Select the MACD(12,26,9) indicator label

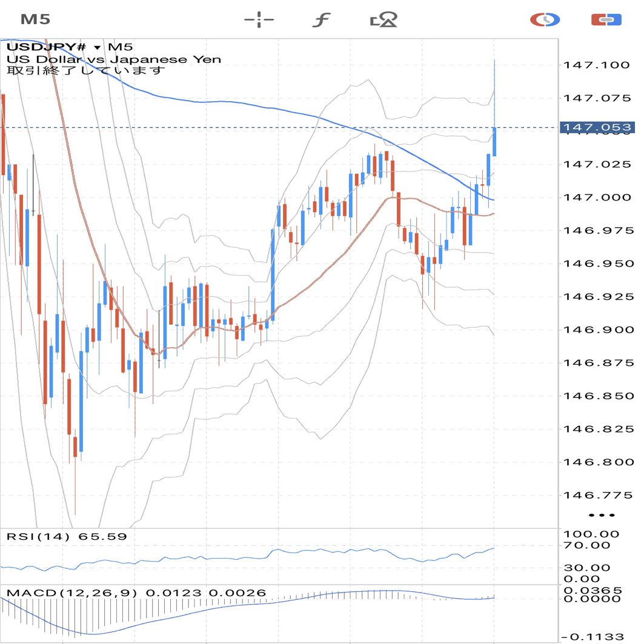pyautogui.click(x=136, y=593)
